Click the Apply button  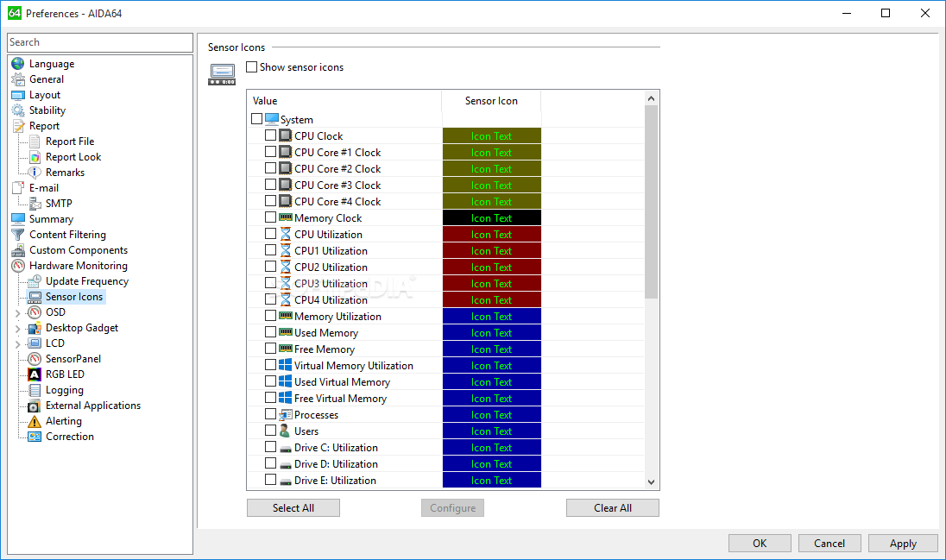(x=903, y=543)
